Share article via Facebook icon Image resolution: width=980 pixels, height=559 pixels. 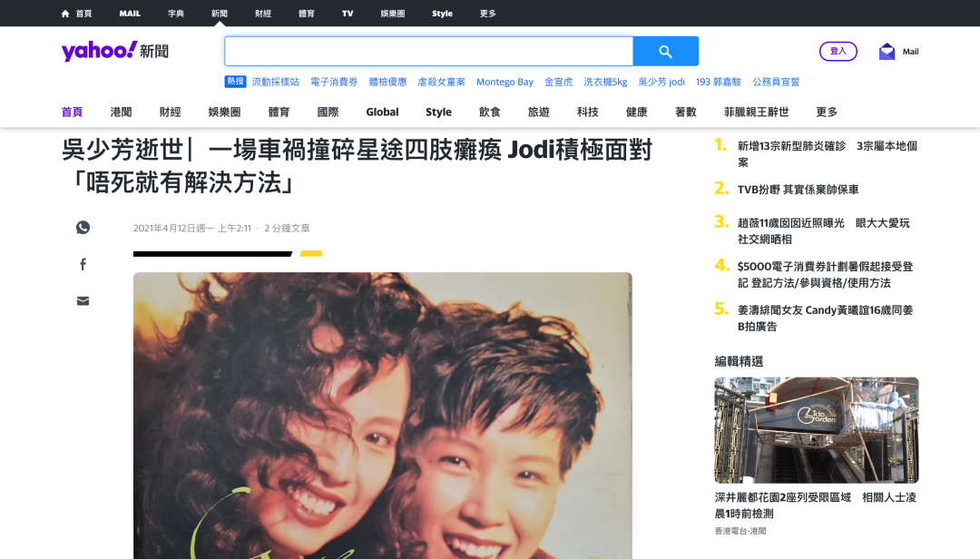point(83,264)
